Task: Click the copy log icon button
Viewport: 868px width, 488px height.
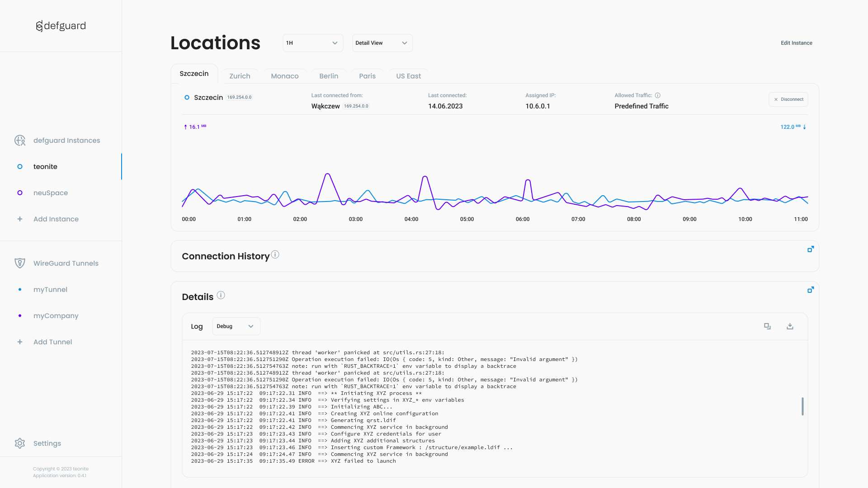Action: [x=767, y=326]
